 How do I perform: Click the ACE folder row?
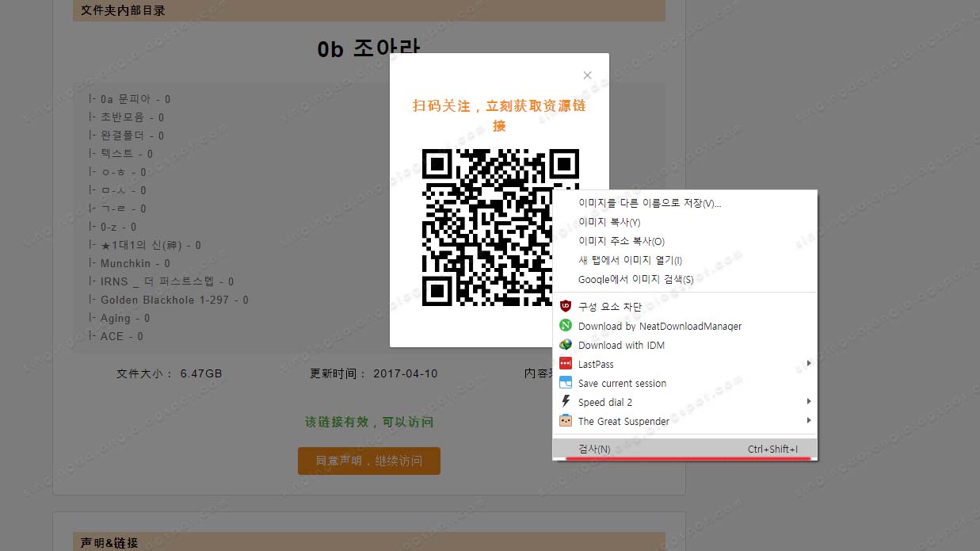point(116,336)
